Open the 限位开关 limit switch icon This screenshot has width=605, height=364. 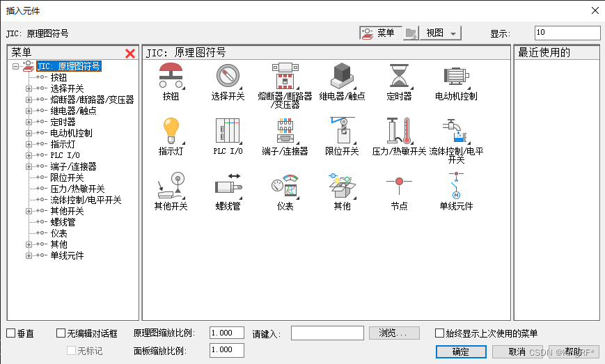pos(343,131)
